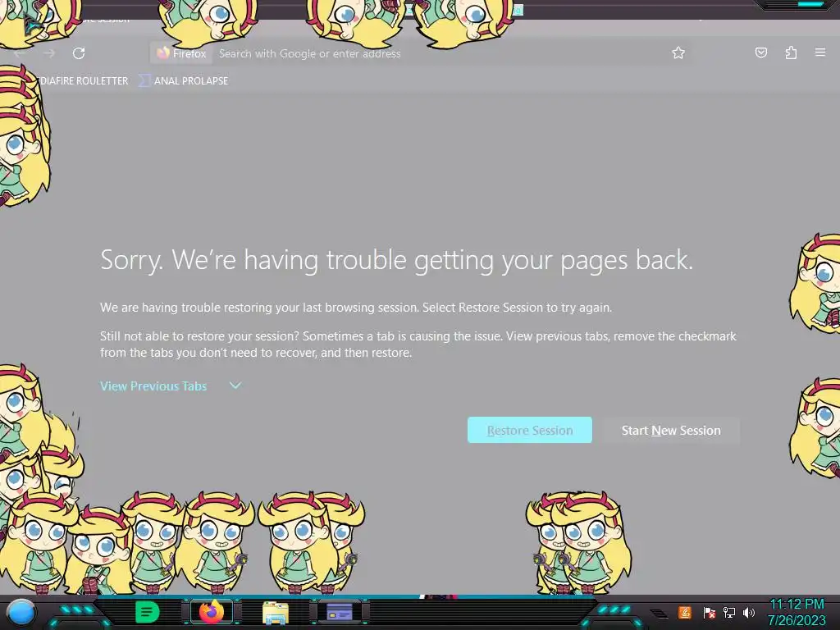Click the View Previous Tabs link

coord(153,386)
